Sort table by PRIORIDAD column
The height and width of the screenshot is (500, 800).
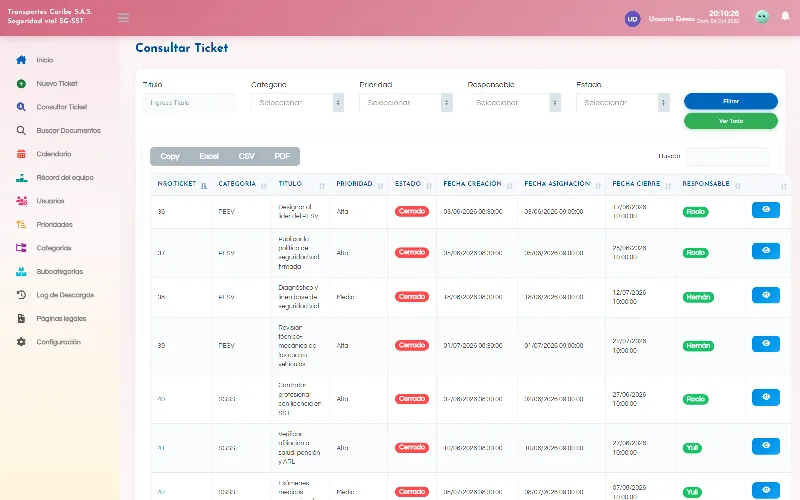[359, 184]
